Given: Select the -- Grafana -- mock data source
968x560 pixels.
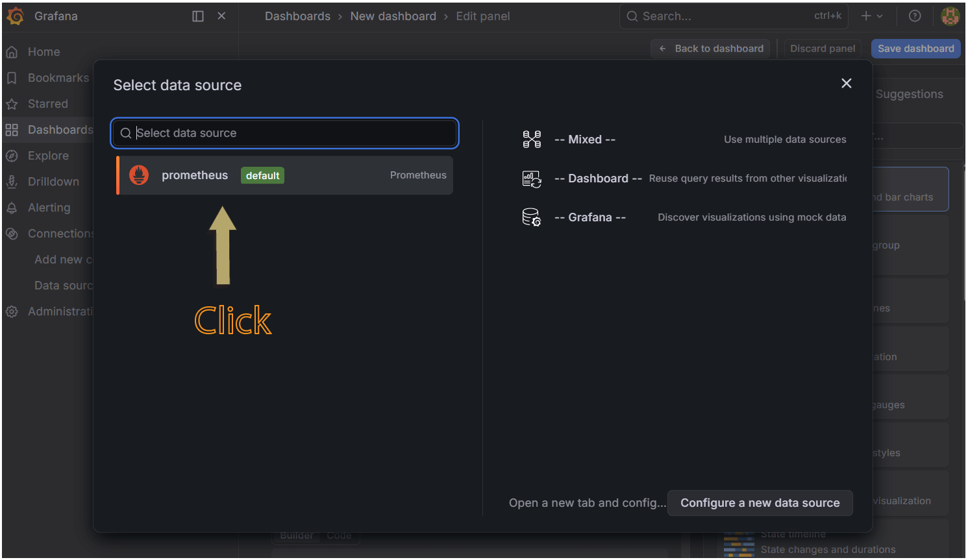Looking at the screenshot, I should (589, 217).
